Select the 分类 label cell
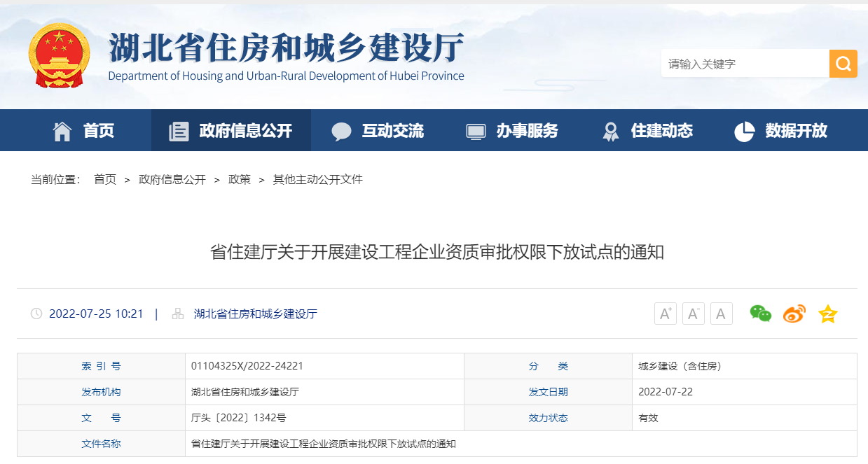The width and height of the screenshot is (868, 464). pos(548,366)
